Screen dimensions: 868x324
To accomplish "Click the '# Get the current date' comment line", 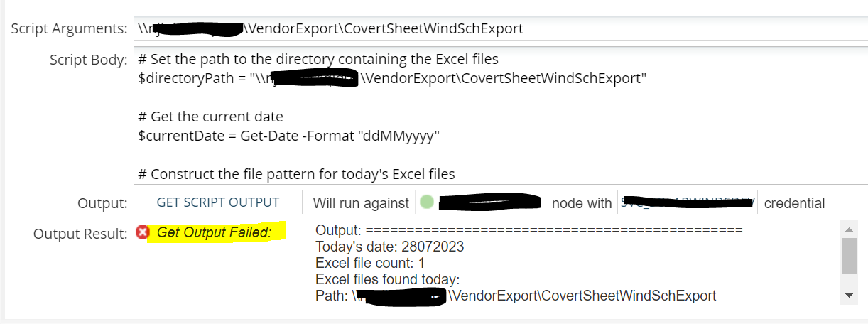I will click(x=210, y=117).
